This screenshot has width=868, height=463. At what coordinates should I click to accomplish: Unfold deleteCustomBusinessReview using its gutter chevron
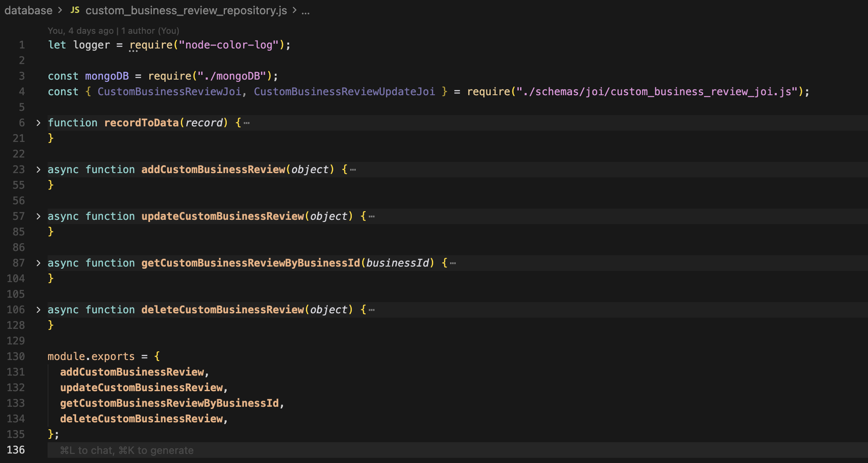pyautogui.click(x=39, y=310)
